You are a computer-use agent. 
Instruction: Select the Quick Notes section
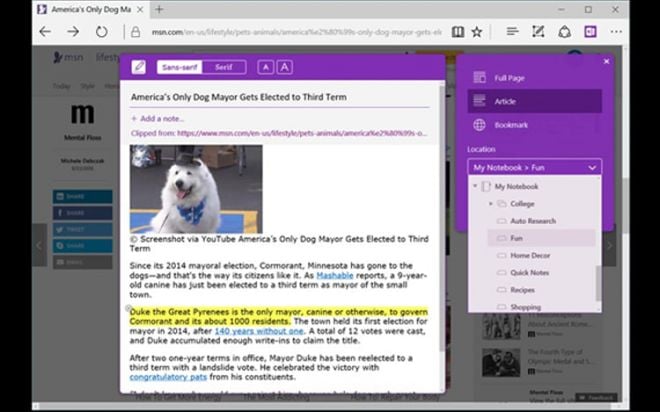click(x=530, y=273)
